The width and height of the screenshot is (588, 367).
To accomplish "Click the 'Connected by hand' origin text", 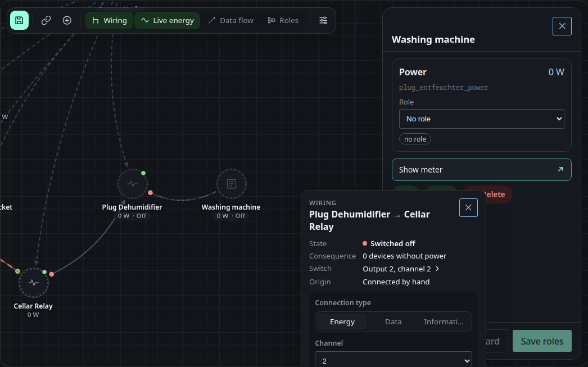I will 396,282.
